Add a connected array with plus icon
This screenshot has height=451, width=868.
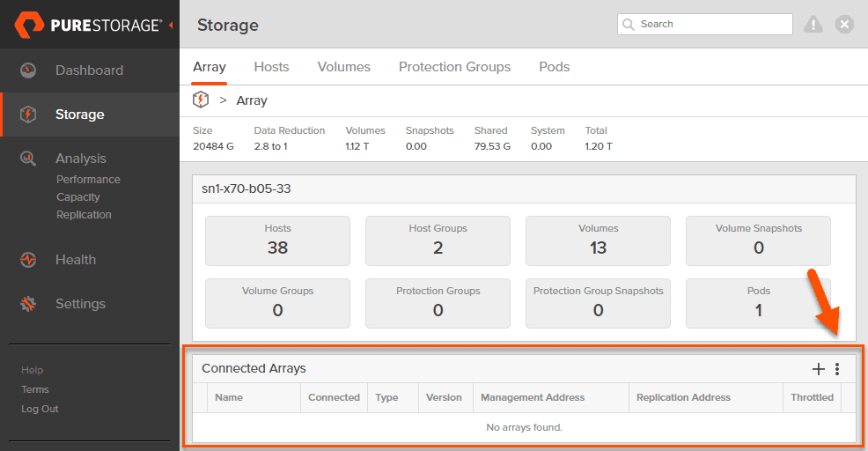tap(818, 369)
